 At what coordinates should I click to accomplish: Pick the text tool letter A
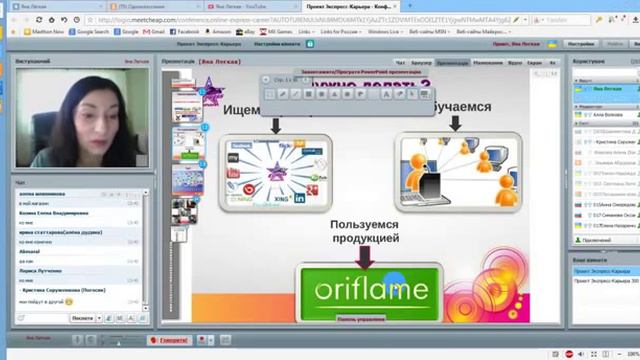pos(386,94)
